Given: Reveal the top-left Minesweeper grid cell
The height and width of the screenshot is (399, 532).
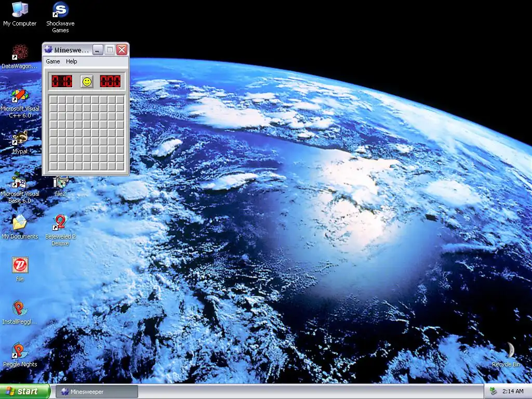Looking at the screenshot, I should click(54, 100).
